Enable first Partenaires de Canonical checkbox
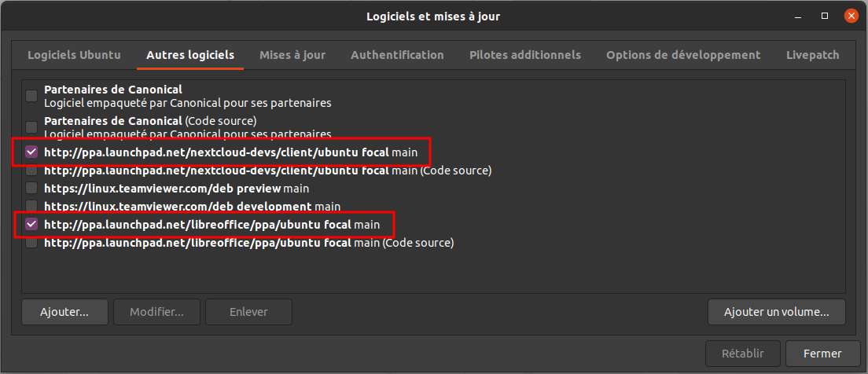The width and height of the screenshot is (868, 374). [31, 96]
